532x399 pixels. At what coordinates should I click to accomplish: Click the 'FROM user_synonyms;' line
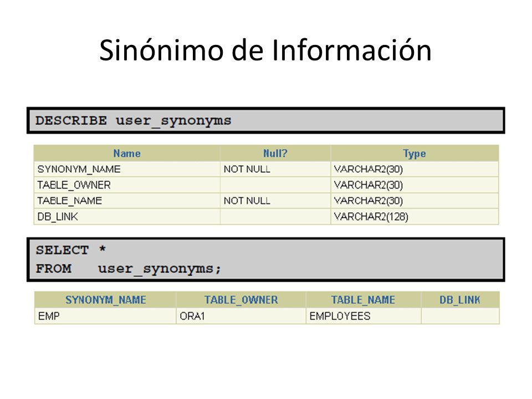click(x=129, y=269)
